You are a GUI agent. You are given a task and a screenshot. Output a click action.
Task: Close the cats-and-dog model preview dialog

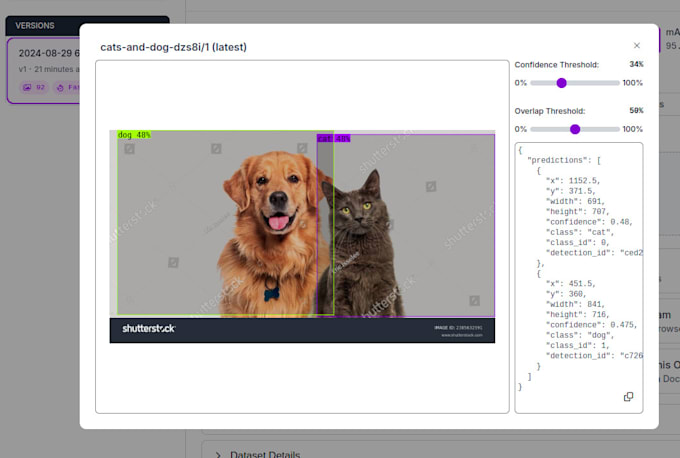[x=637, y=46]
